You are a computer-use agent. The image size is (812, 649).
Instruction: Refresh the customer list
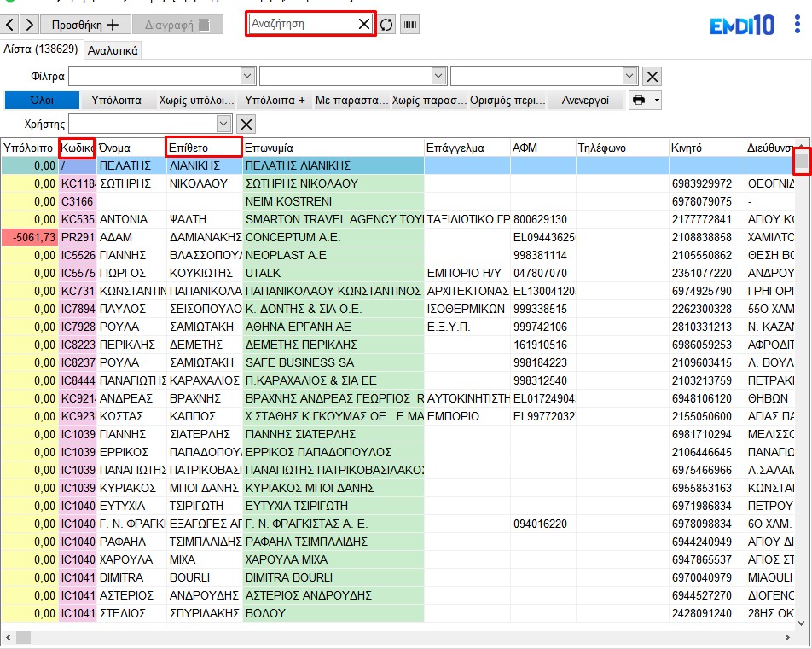tap(386, 25)
